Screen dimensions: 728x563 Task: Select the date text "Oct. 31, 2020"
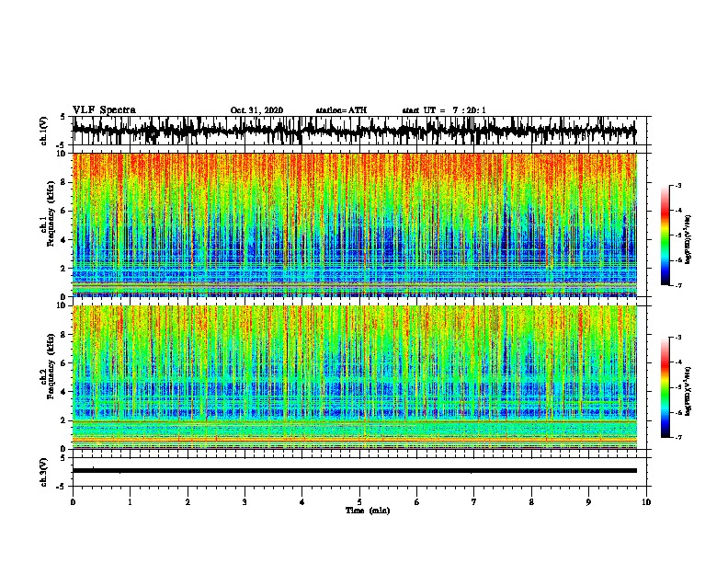point(256,110)
